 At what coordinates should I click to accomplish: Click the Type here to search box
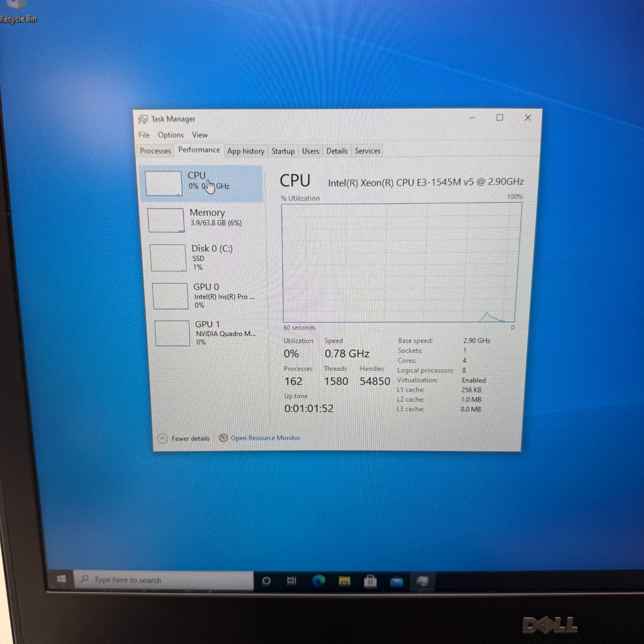pyautogui.click(x=163, y=580)
